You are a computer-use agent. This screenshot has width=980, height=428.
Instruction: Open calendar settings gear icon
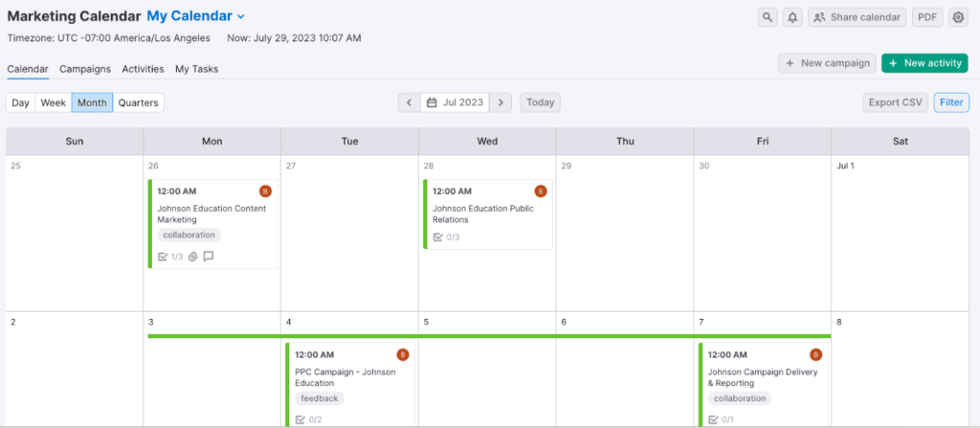click(x=957, y=17)
